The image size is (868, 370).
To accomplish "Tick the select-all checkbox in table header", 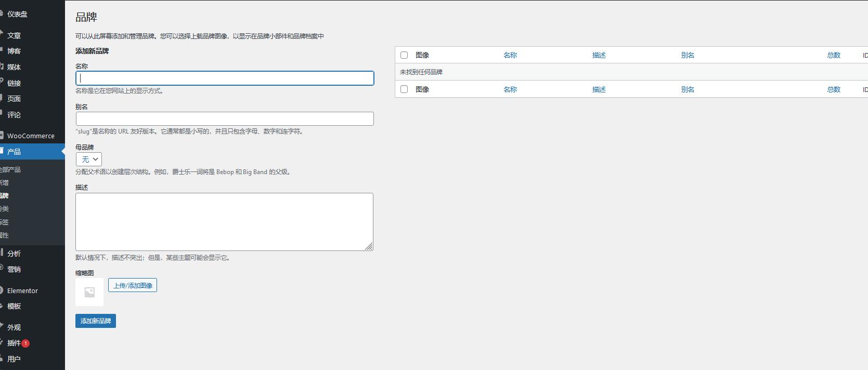I will 404,55.
